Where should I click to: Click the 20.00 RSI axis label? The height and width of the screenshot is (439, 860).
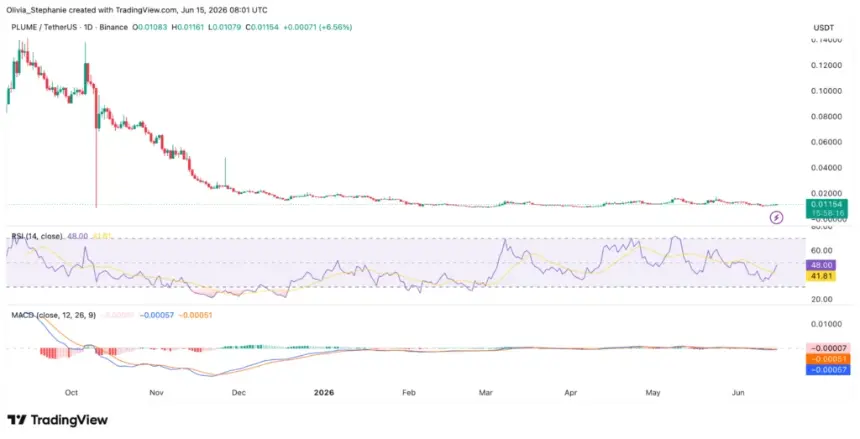[x=821, y=299]
